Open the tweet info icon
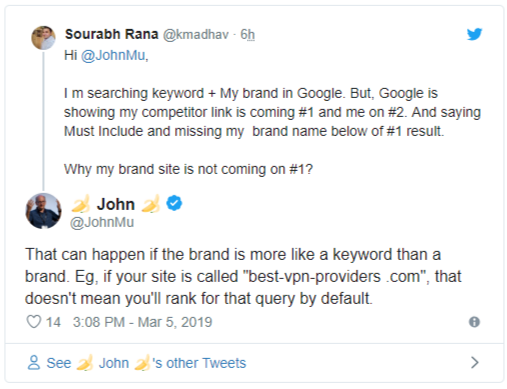The height and width of the screenshot is (389, 507). tap(474, 322)
